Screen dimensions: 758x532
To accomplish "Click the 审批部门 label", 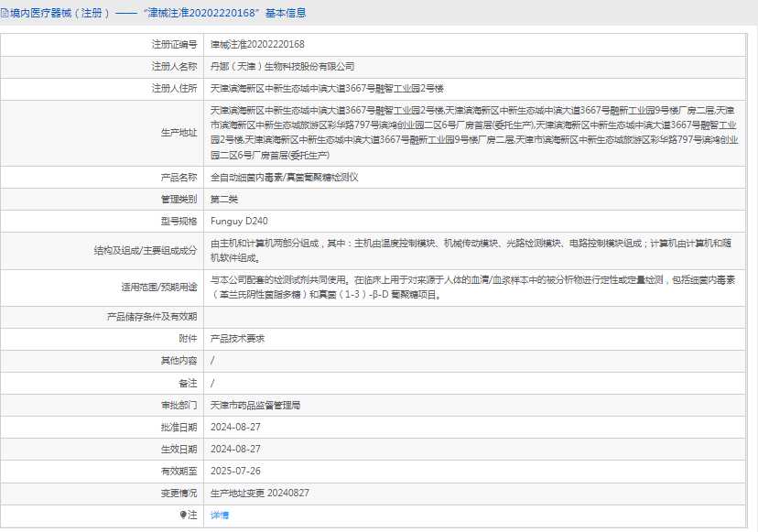I will [x=179, y=406].
